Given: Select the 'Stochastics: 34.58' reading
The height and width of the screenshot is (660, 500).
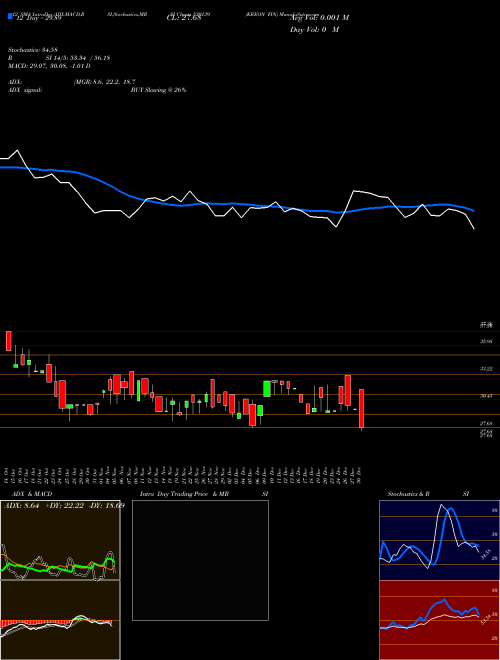Looking at the screenshot, I should click(32, 50).
